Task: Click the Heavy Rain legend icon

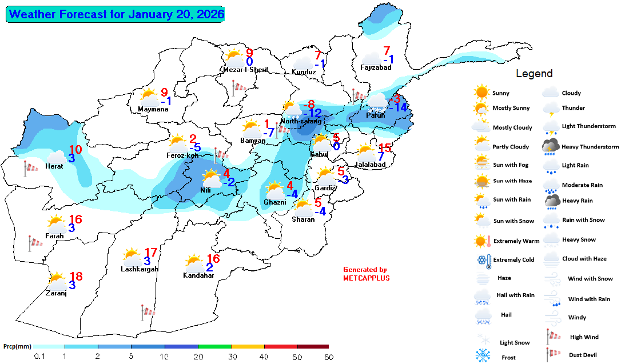Action: pos(551,201)
